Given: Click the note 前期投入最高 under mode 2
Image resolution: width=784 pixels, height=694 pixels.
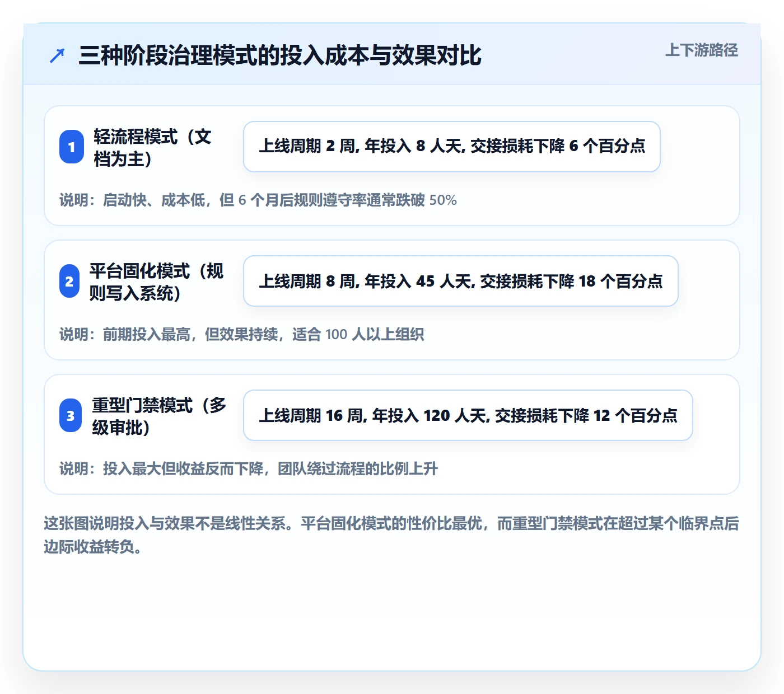Looking at the screenshot, I should 242,334.
